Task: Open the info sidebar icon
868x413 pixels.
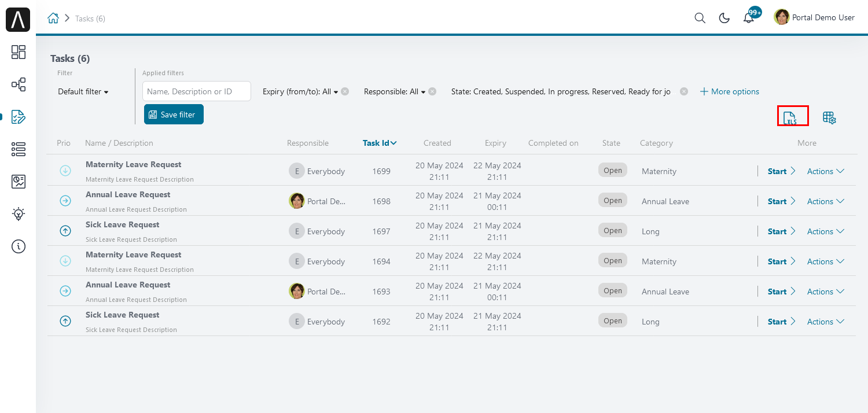Action: tap(19, 246)
